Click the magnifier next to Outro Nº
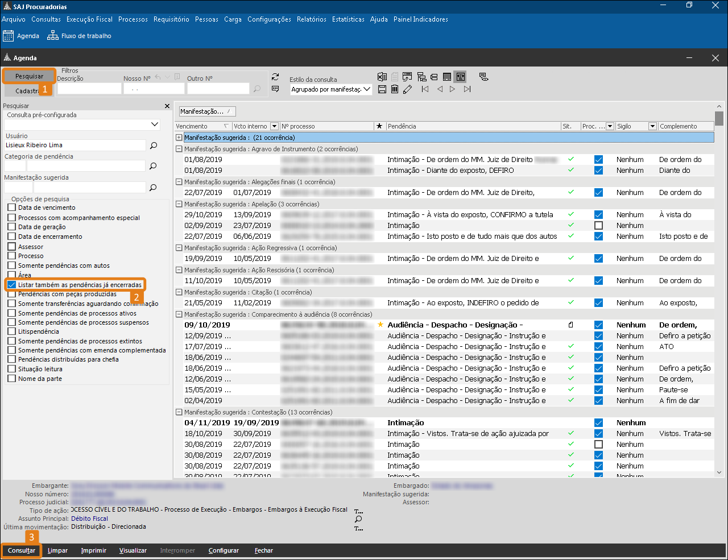 [x=257, y=89]
